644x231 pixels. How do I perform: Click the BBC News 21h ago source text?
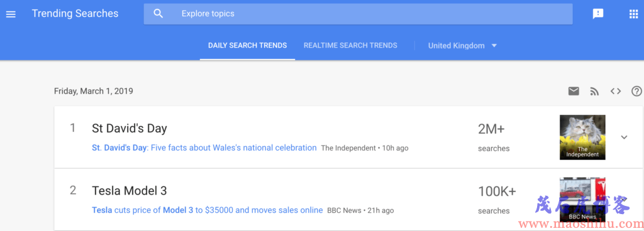tap(360, 210)
